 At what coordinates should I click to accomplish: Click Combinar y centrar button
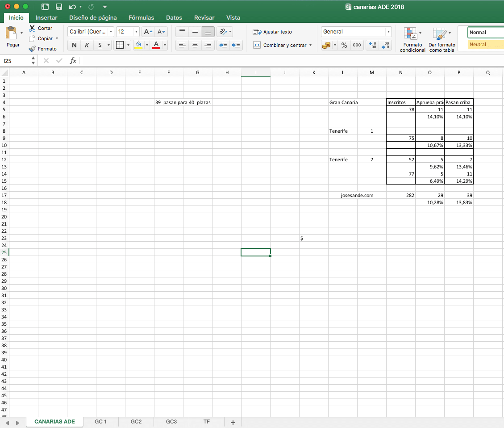(x=283, y=45)
